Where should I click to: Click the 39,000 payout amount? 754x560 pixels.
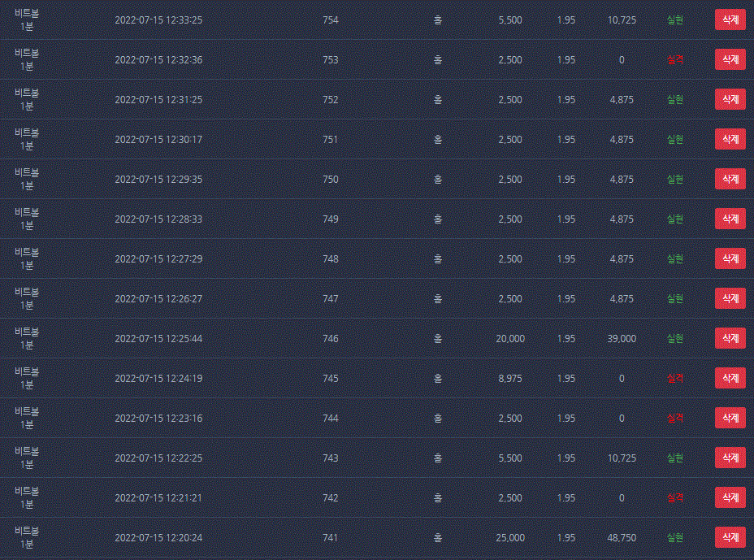tap(622, 339)
